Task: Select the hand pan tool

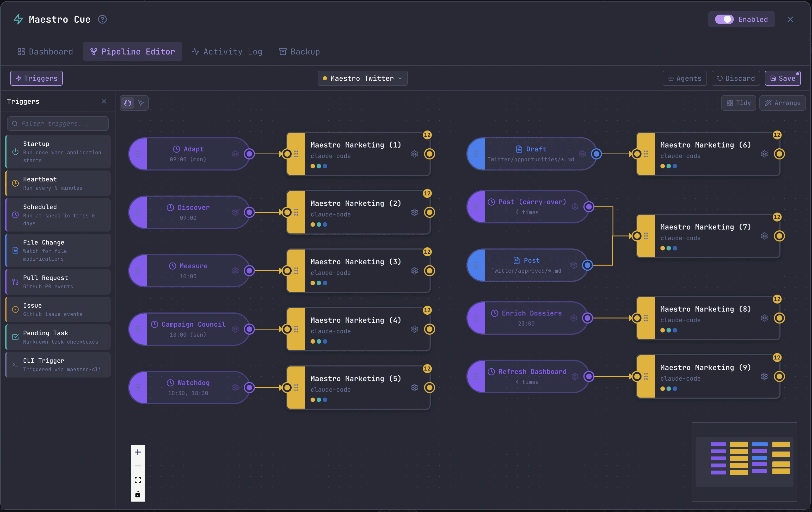Action: tap(127, 103)
